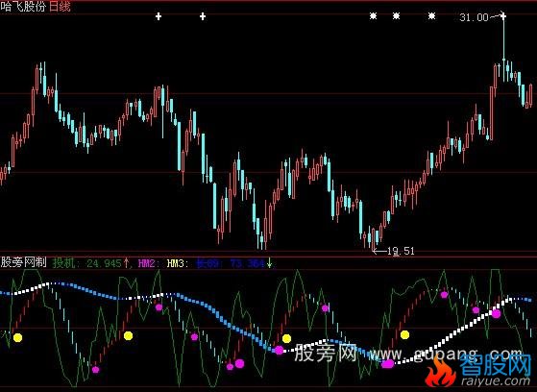
Task: Click the leftmost white plus marker at top
Action: click(x=159, y=16)
